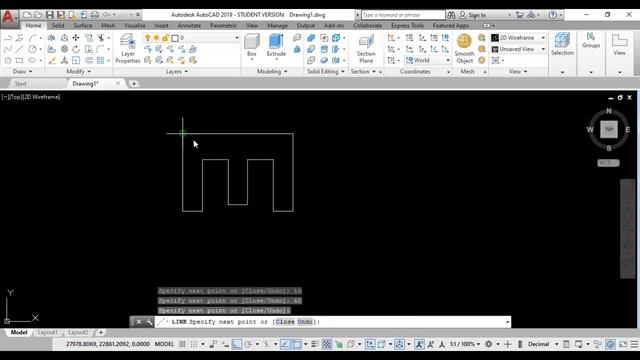Click the Erase tool in Modify panel
Viewport: 640px width, 360px height.
tap(52, 60)
